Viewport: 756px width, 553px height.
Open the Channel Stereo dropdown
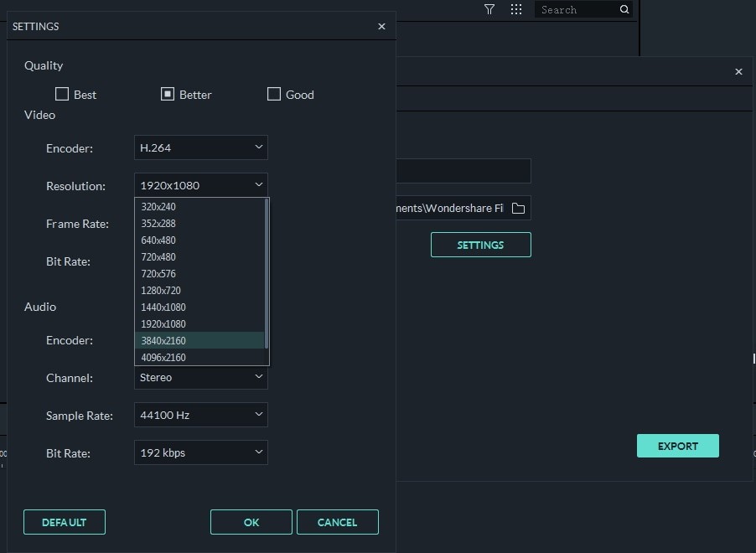tap(201, 378)
